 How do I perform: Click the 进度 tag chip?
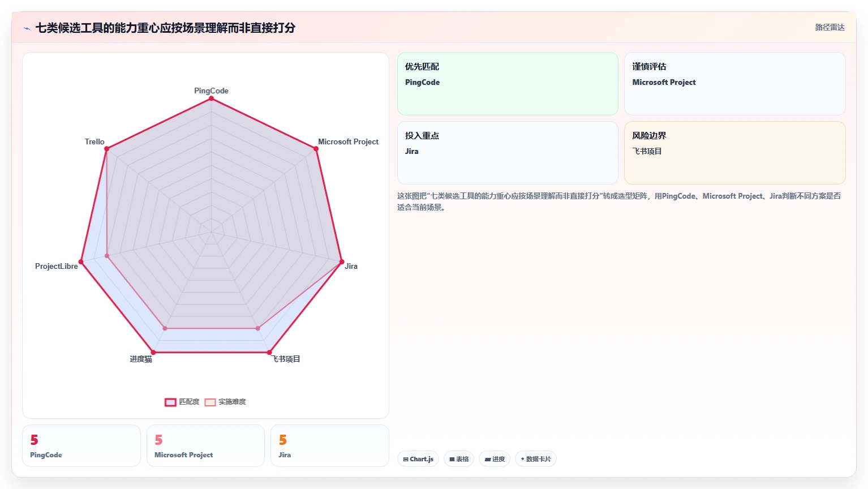495,459
